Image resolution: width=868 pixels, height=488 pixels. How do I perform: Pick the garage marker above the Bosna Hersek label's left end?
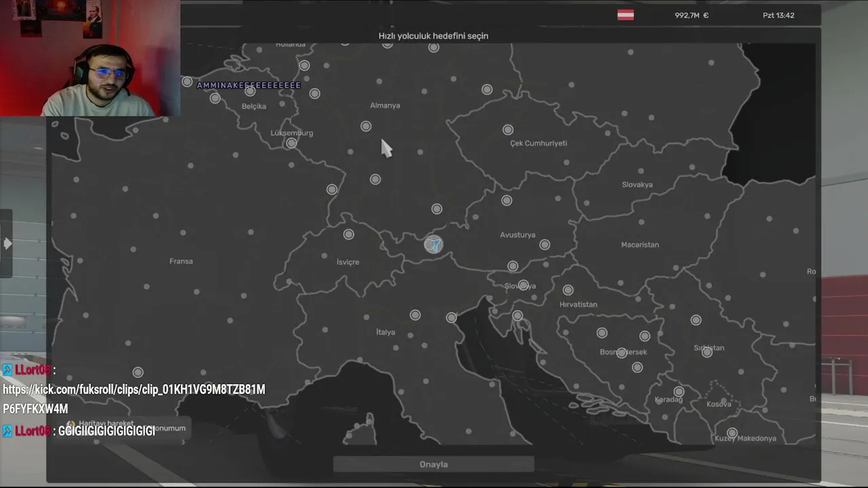point(602,333)
